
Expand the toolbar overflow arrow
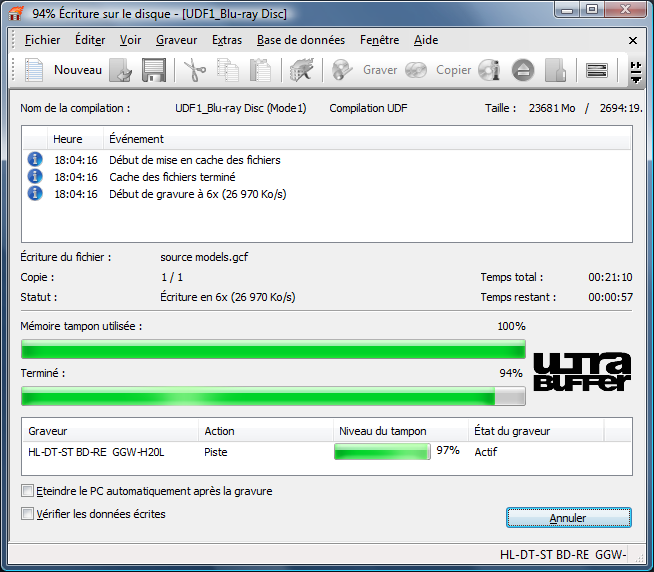coord(636,71)
